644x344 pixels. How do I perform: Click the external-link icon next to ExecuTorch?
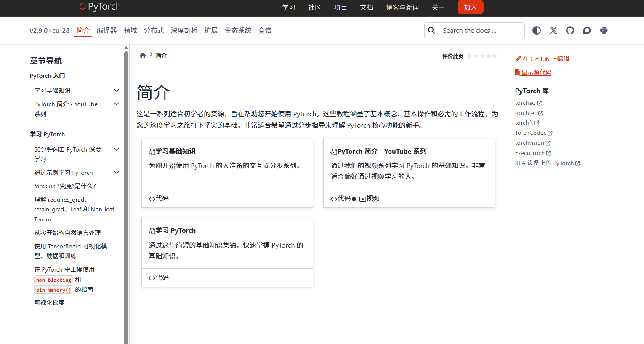click(548, 153)
